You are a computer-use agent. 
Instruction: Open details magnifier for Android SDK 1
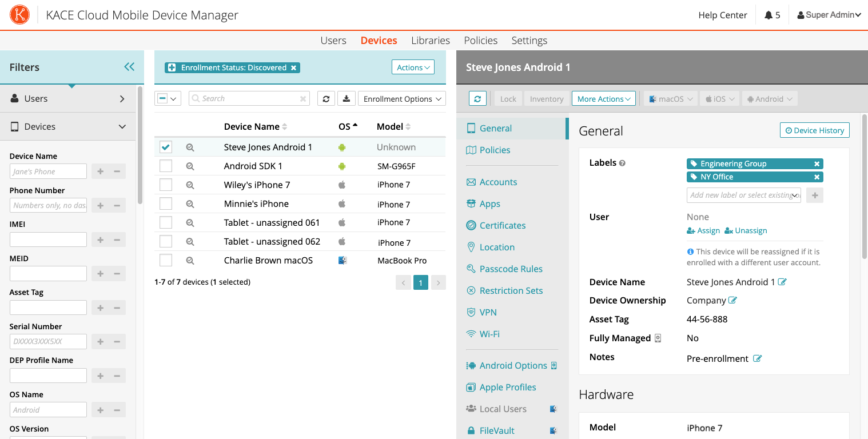point(190,166)
